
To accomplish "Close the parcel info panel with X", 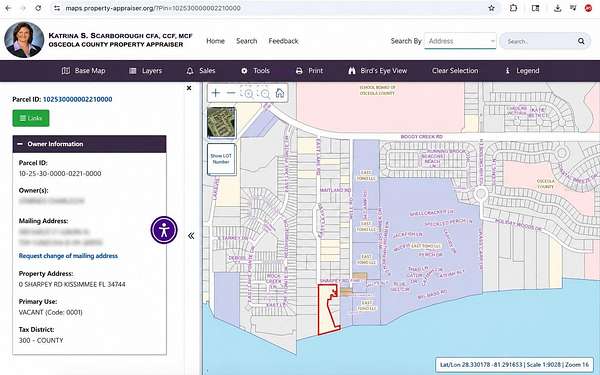I will (189, 88).
